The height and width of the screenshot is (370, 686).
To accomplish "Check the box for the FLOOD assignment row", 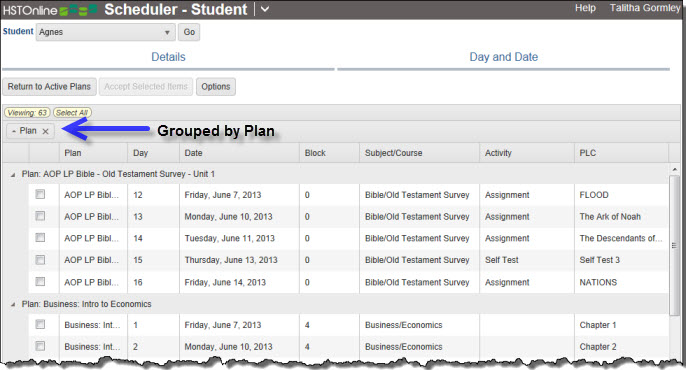I will pos(40,194).
